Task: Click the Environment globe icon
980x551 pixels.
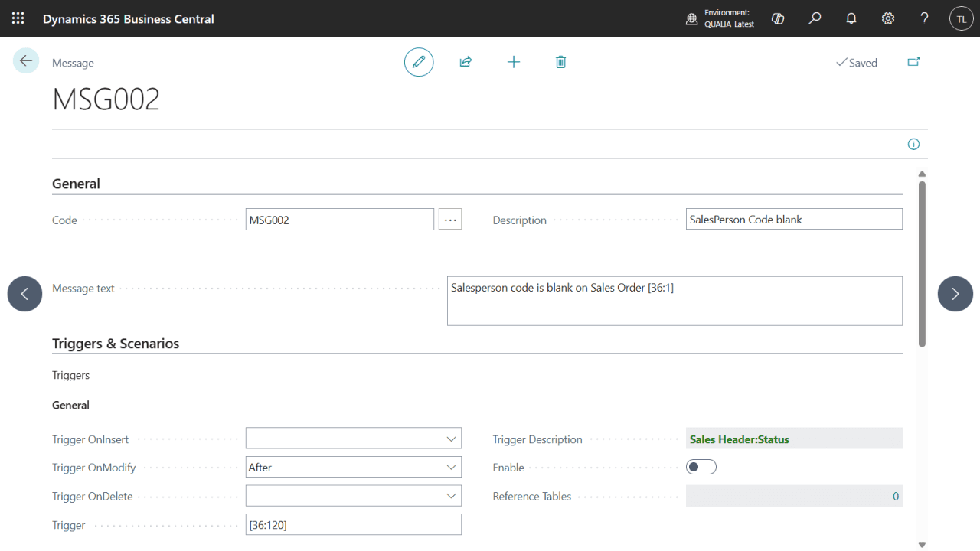Action: 692,19
